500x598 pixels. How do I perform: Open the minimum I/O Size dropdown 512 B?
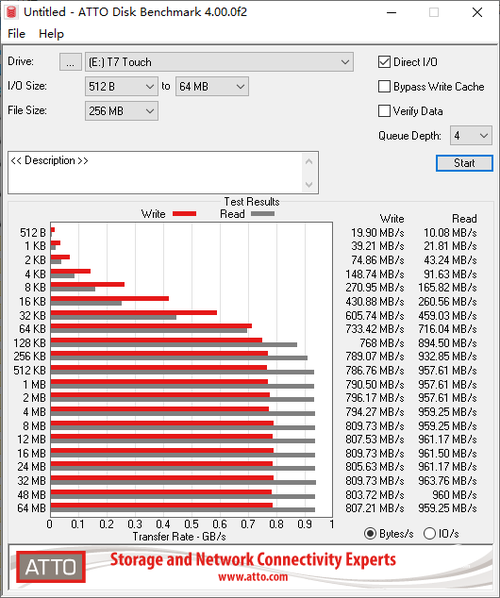121,87
